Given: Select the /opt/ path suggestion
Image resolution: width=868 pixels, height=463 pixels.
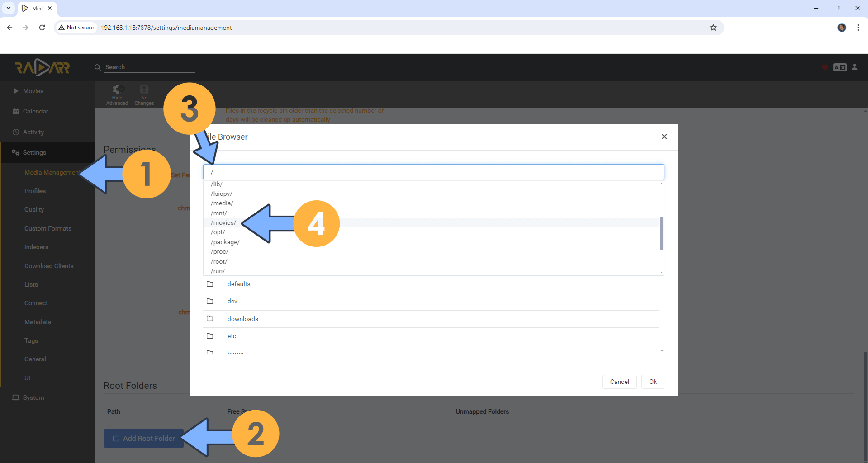Looking at the screenshot, I should point(218,232).
